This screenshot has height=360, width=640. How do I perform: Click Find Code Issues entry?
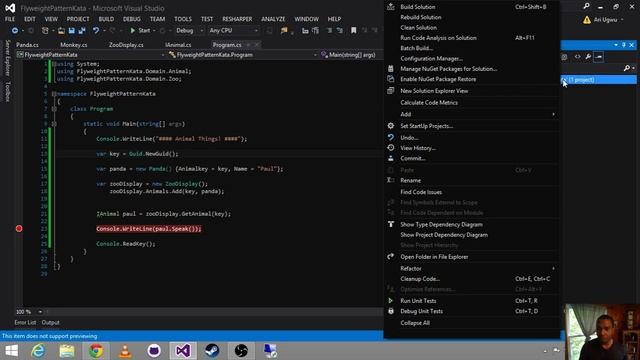pos(472,192)
